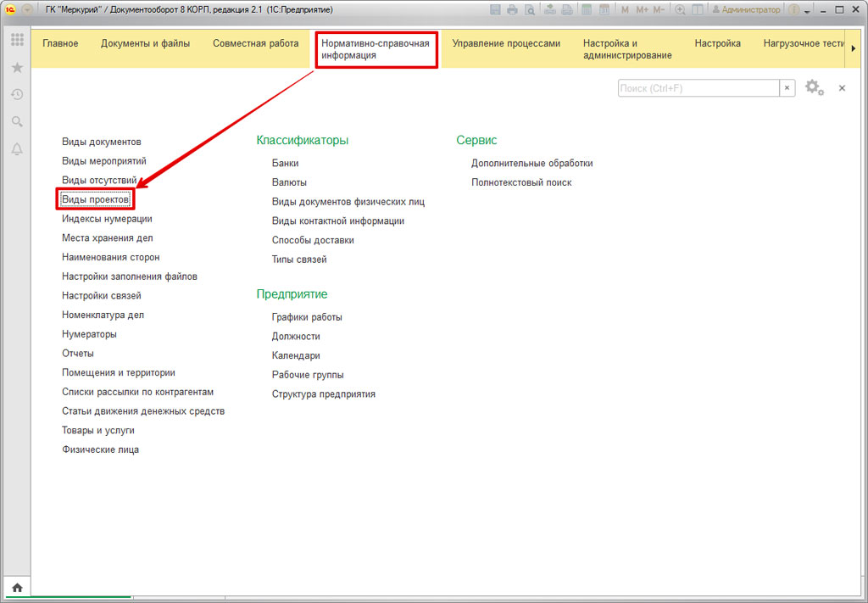Open History clock icon in sidebar
The height and width of the screenshot is (603, 868).
click(17, 94)
